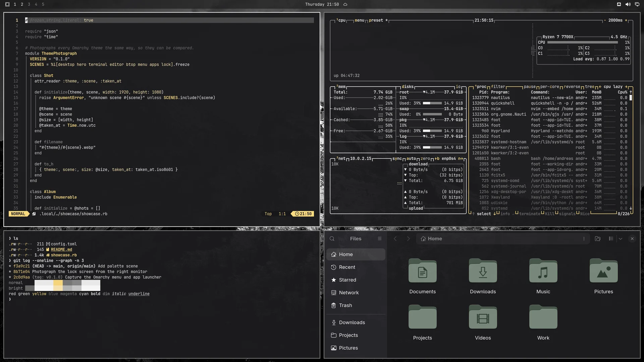Viewport: 644px width, 362px height.
Task: Open the Omarchy menu icon in top bar
Action: [x=7, y=4]
